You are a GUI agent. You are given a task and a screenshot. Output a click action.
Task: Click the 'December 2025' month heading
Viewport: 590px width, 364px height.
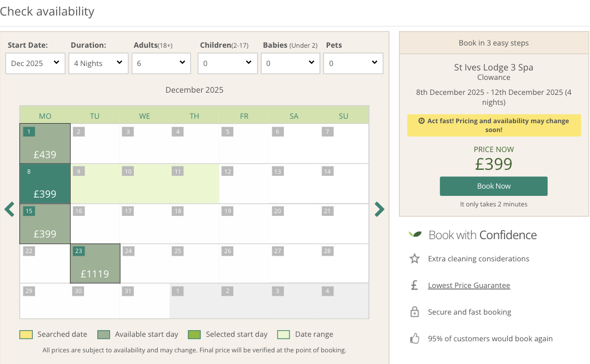(194, 90)
